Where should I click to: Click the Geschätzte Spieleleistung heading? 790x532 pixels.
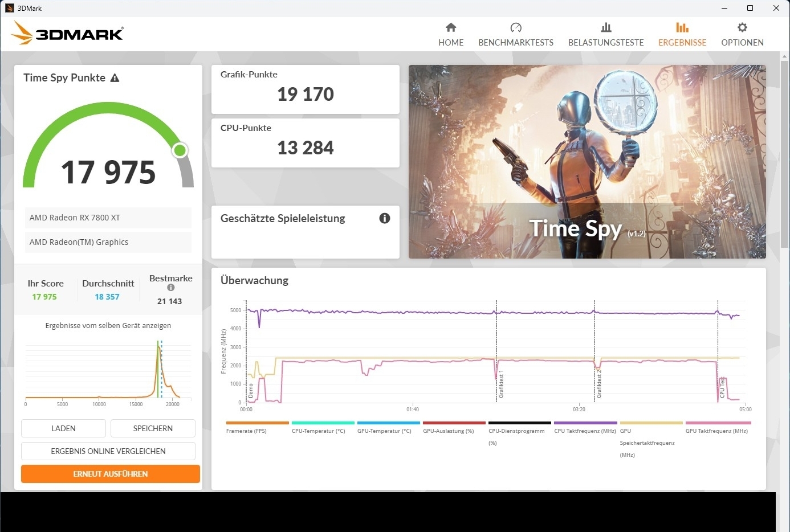tap(283, 219)
